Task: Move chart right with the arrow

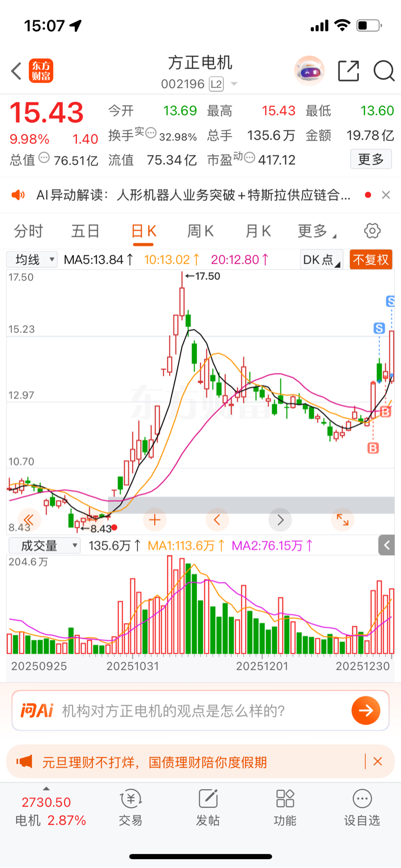Action: pos(280,520)
